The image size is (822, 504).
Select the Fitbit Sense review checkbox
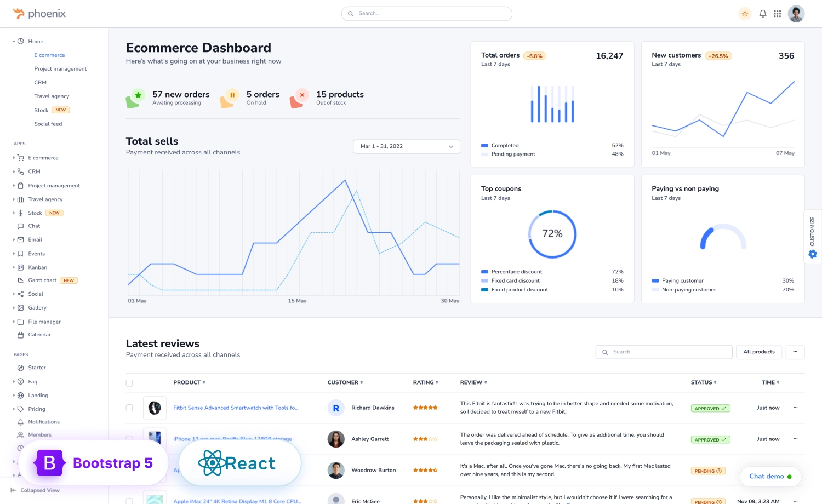coord(129,408)
